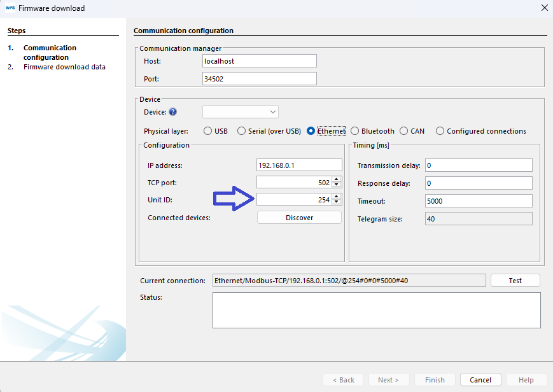Image resolution: width=553 pixels, height=392 pixels.
Task: Pick the CAN physical layer option
Action: 403,131
